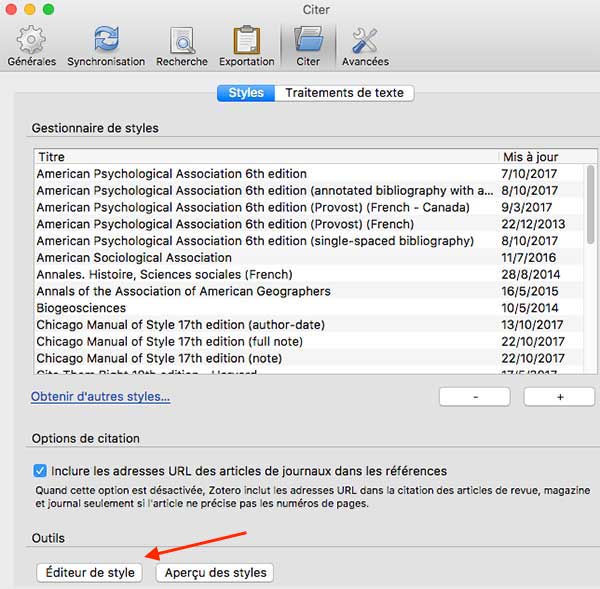
Task: Sort styles by Titre column header
Action: (x=266, y=157)
